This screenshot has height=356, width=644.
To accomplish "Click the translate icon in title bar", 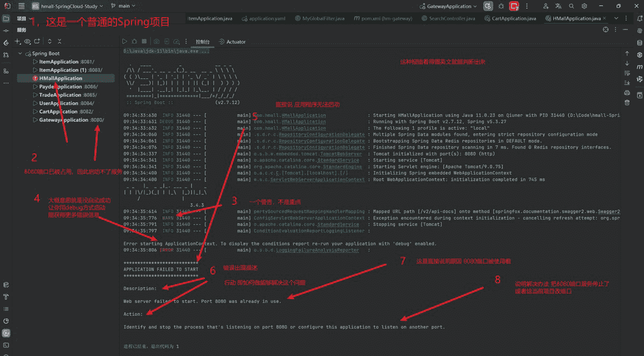I will coord(559,6).
